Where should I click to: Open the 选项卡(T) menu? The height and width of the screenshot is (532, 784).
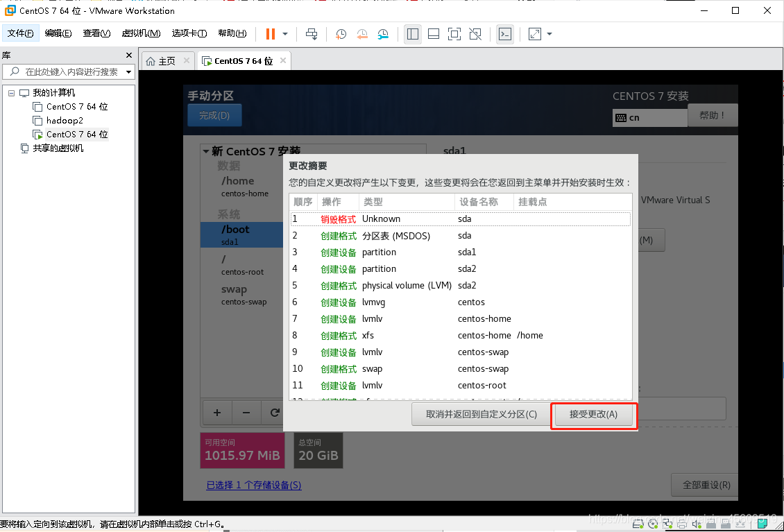tap(189, 33)
